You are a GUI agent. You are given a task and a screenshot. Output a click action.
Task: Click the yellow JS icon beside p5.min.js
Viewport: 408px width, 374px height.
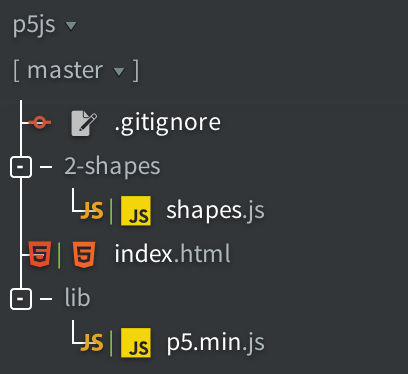coord(136,343)
